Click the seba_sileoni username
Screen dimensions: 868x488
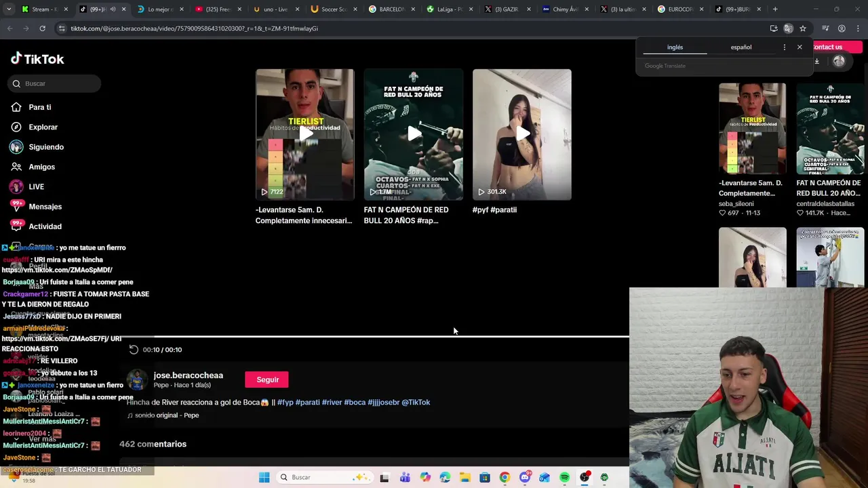point(736,203)
